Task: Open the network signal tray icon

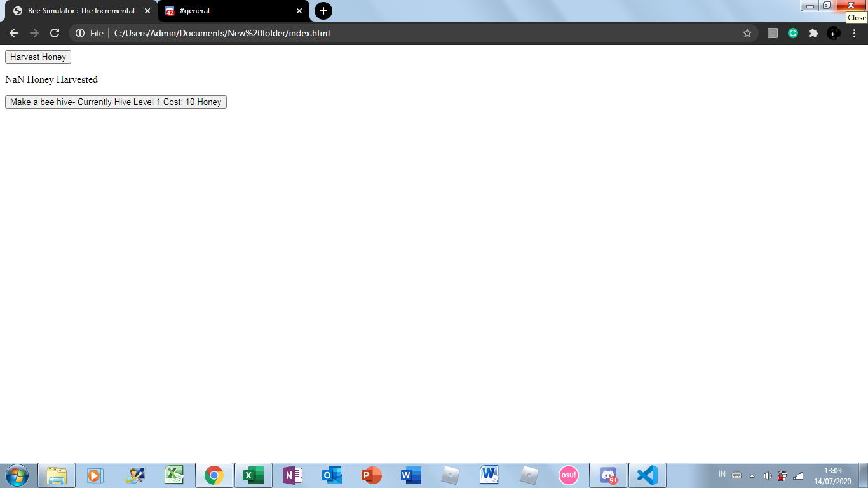Action: coord(798,476)
